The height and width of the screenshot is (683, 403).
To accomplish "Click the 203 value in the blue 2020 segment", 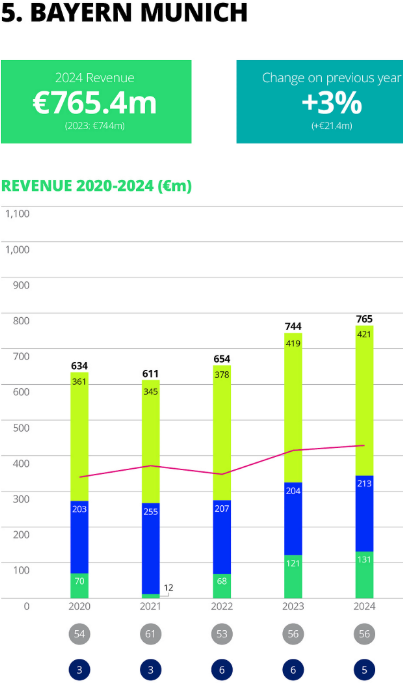I will click(x=79, y=509).
